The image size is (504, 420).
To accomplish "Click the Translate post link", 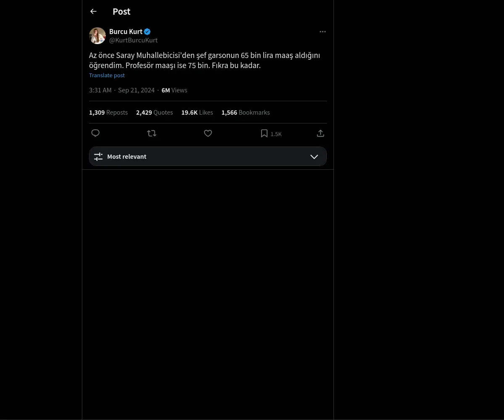I will point(107,76).
